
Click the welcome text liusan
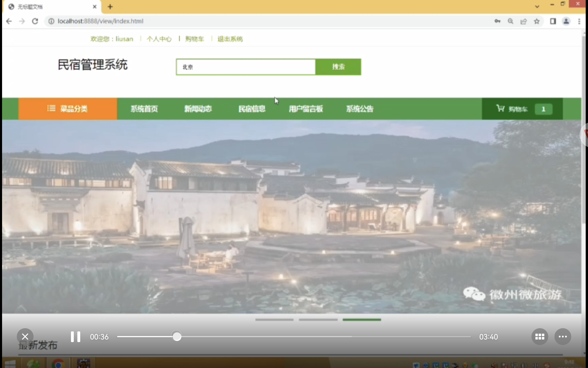pyautogui.click(x=112, y=39)
